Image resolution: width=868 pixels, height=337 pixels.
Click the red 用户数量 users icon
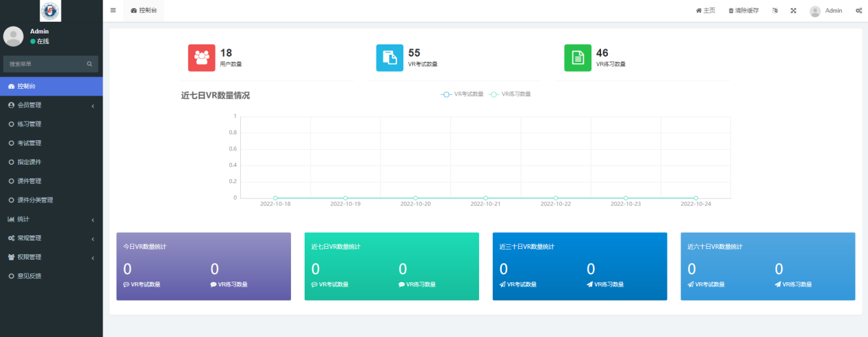[x=201, y=58]
